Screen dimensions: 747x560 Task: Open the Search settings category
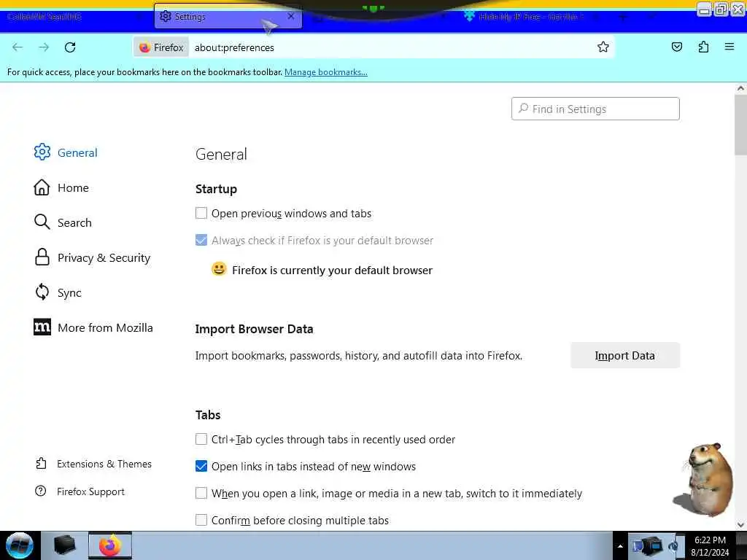63,222
